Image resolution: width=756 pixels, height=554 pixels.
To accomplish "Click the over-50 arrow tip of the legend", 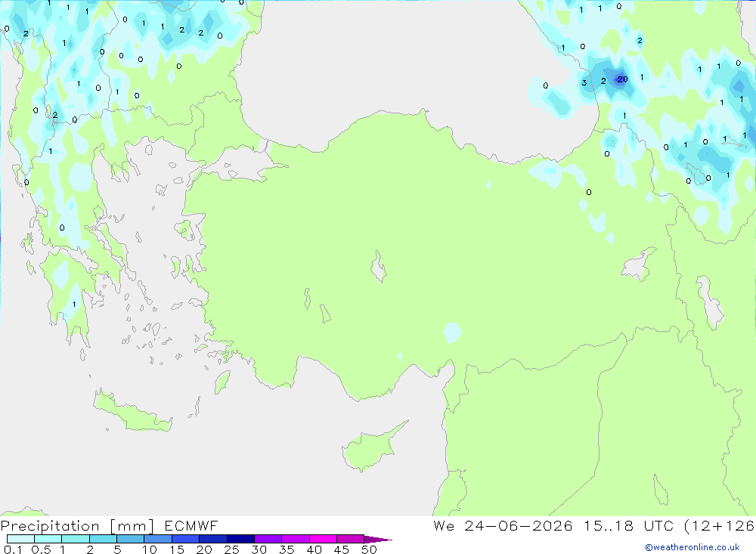I will point(379,540).
